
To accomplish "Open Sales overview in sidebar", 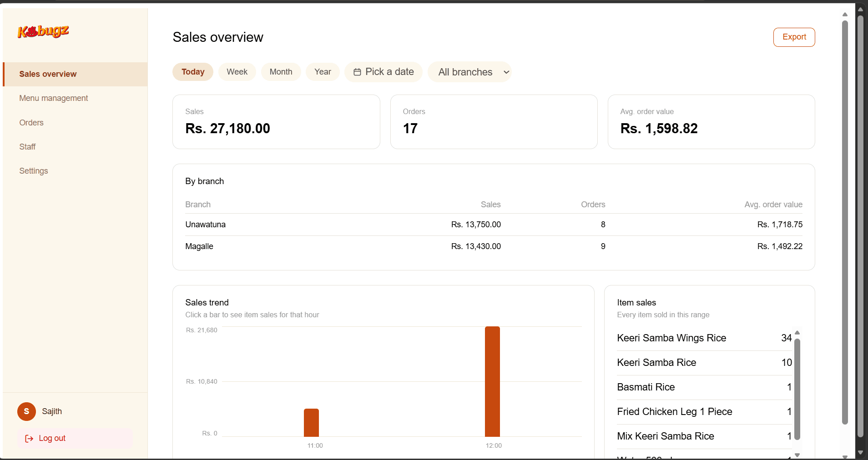I will [x=75, y=74].
